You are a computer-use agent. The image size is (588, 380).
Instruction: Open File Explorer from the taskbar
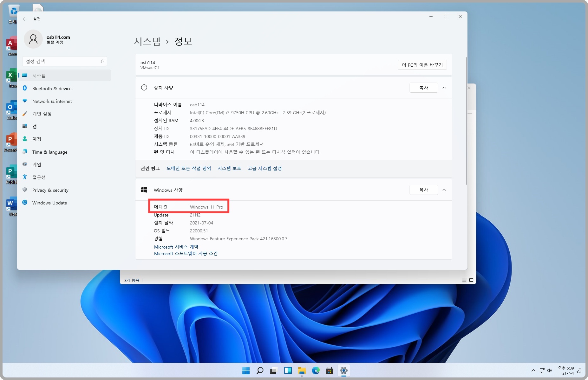[302, 370]
